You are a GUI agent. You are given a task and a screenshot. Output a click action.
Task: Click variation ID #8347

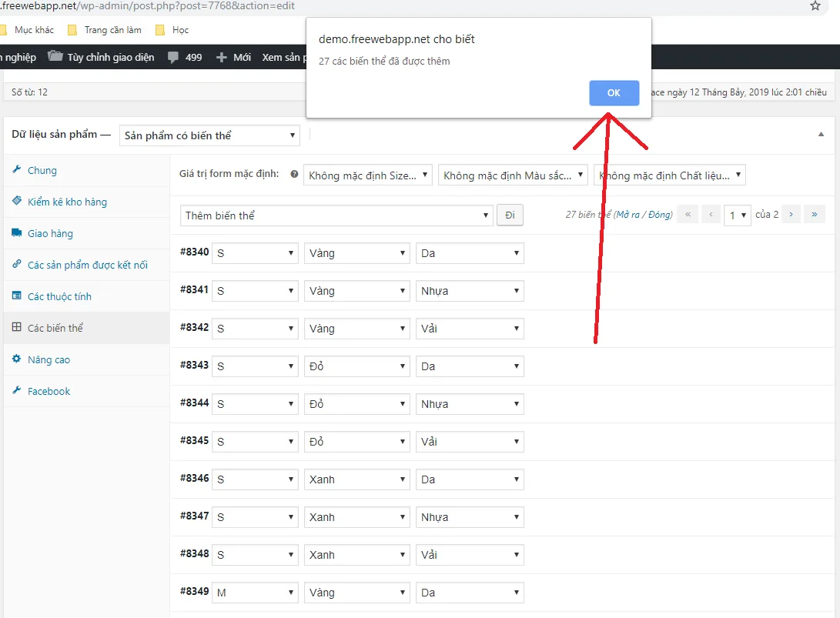(195, 516)
